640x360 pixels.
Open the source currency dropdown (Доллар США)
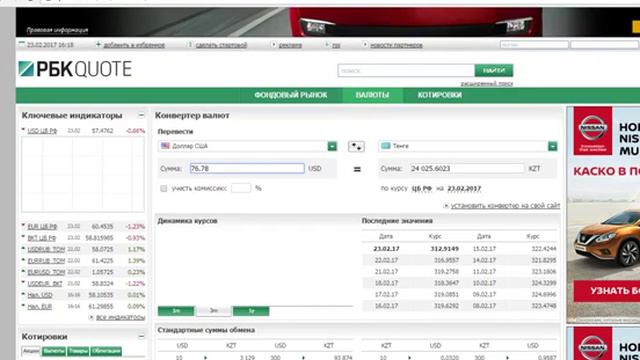click(x=332, y=146)
